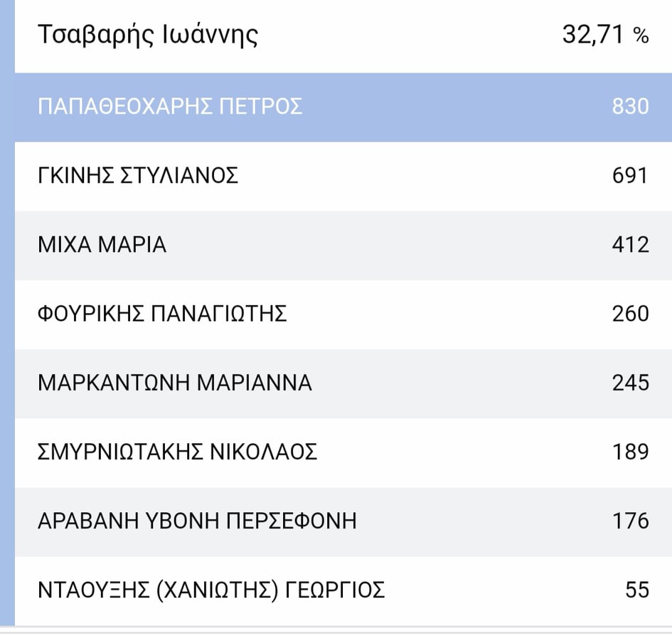Click the 189 vote count for ΣΜΥΡΝΙΩΤΑΚΗΣ
The width and height of the screenshot is (672, 636).
pos(630,451)
